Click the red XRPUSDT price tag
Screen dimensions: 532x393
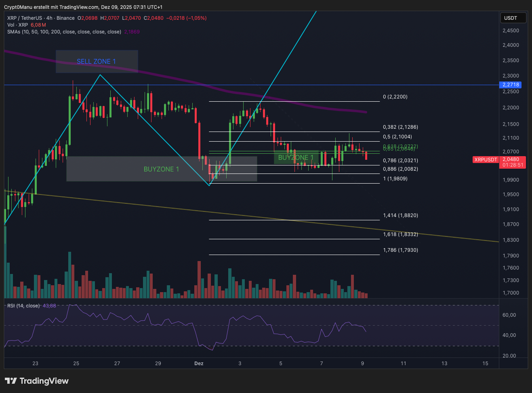[486, 160]
